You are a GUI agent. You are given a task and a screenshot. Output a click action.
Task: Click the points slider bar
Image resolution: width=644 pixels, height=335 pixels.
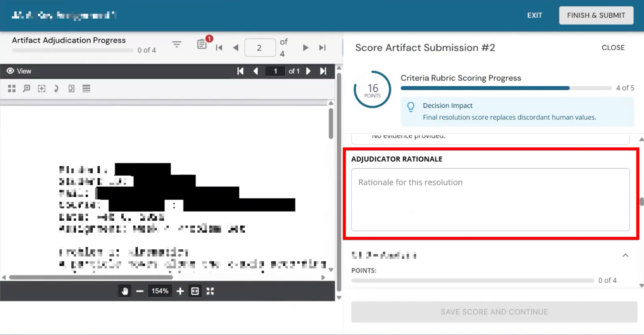473,281
